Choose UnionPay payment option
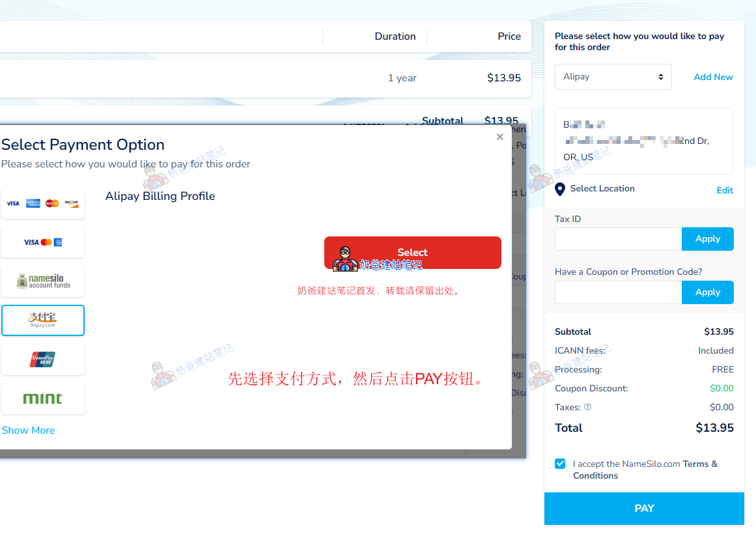Viewport: 756px width, 534px height. tap(43, 359)
